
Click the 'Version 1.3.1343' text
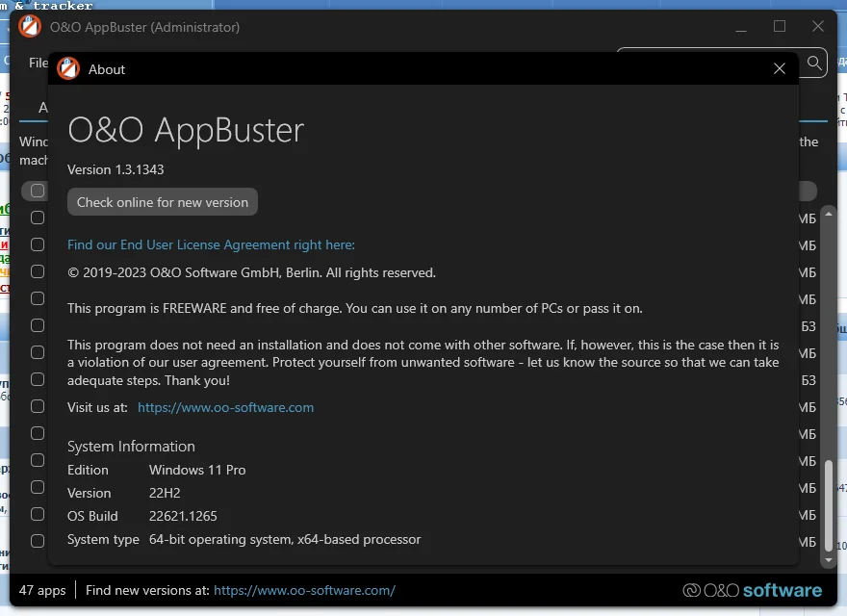(x=115, y=169)
